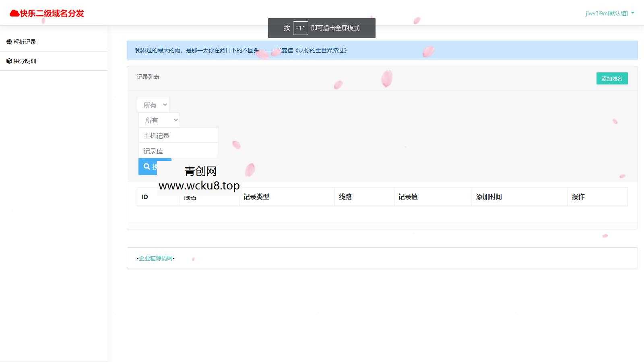
Task: Click the 线路 column header
Action: [345, 197]
